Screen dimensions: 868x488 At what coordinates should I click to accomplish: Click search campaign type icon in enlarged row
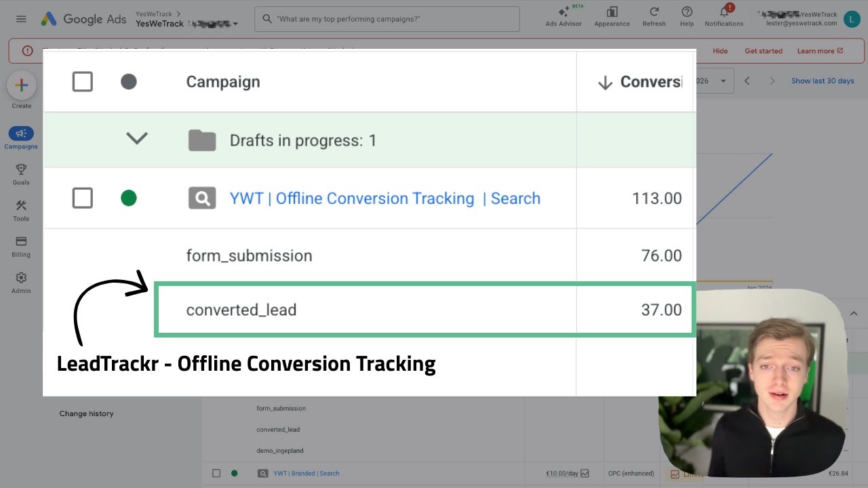coord(202,199)
